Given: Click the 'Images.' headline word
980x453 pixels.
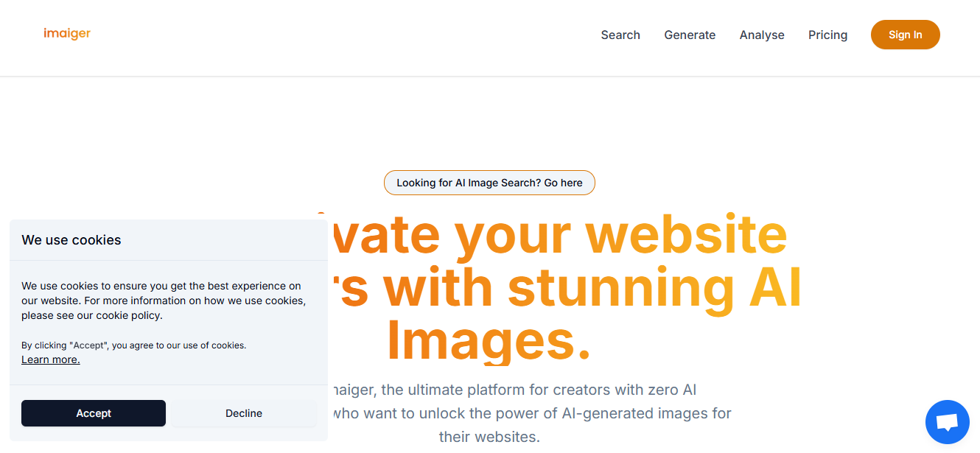Looking at the screenshot, I should coord(489,340).
